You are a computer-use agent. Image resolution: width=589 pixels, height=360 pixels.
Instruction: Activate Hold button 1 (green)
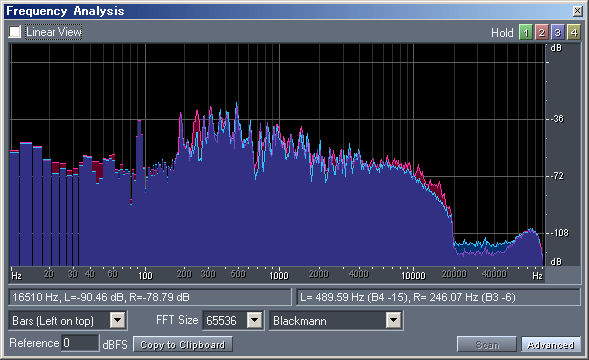(x=526, y=32)
